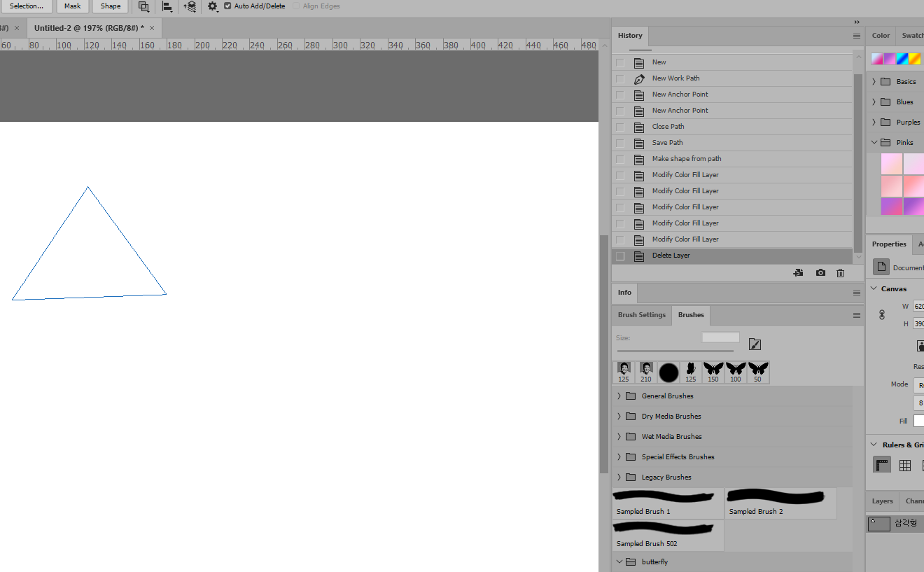Close the Untitled-2 document tab

point(151,28)
